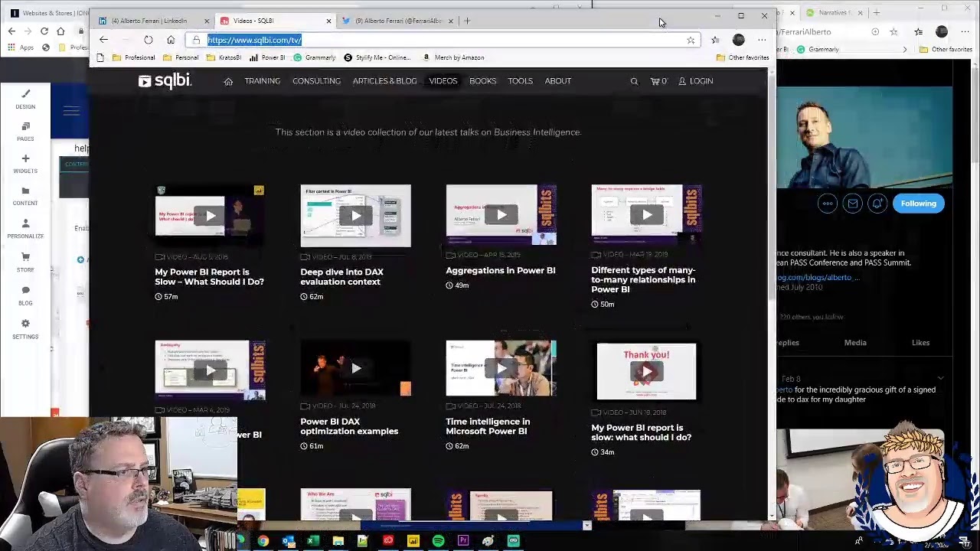The width and height of the screenshot is (980, 551).
Task: Open 'Different types of many-to-many relationships' link
Action: click(643, 279)
